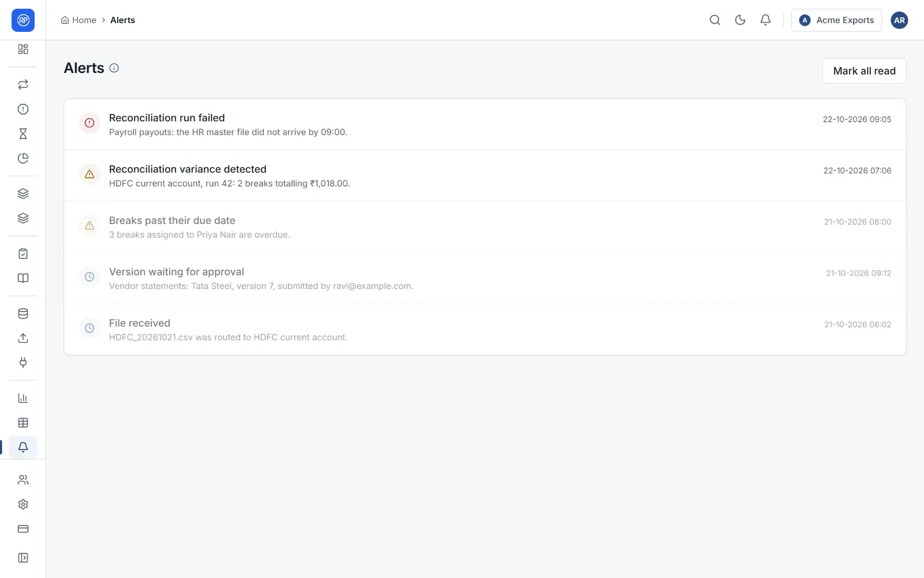Open the Acme Exports organization switcher
Viewport: 924px width, 578px height.
click(x=836, y=20)
